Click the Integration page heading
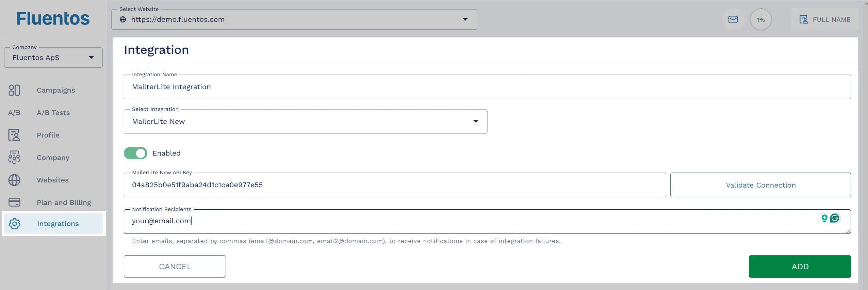868x290 pixels. point(156,50)
